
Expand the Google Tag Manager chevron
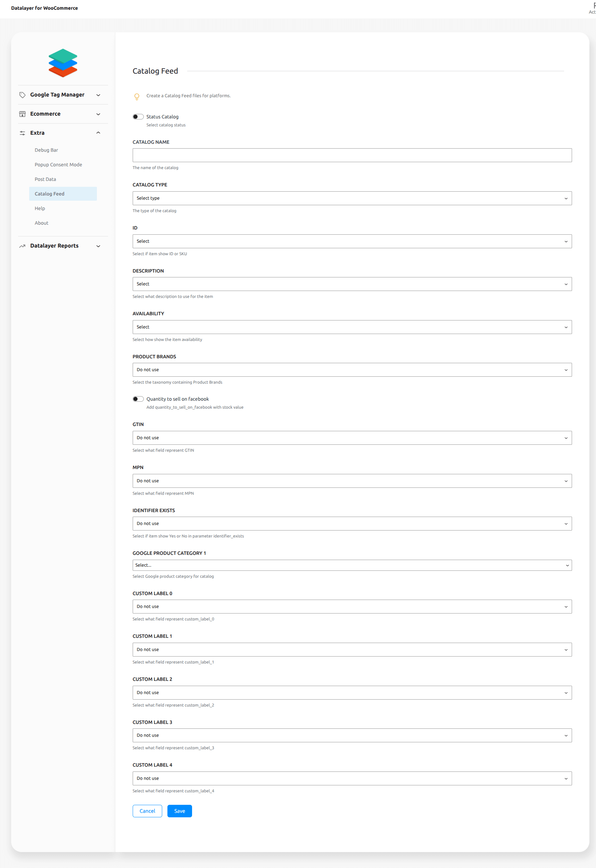(x=98, y=95)
